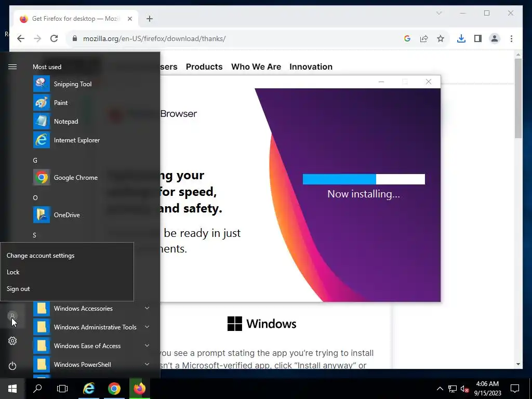Open Google Chrome from Start menu list
Screen dimensions: 532x399
[91, 177]
